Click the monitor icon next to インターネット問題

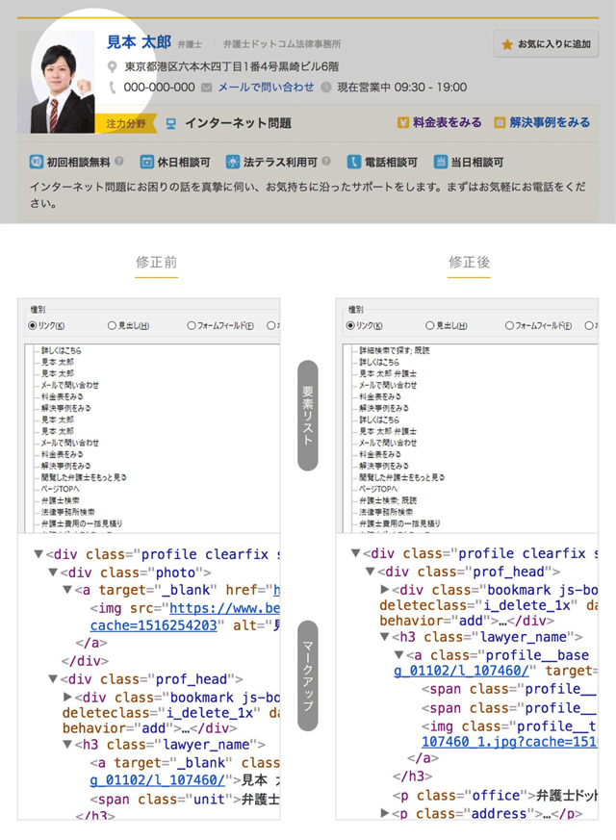(170, 123)
